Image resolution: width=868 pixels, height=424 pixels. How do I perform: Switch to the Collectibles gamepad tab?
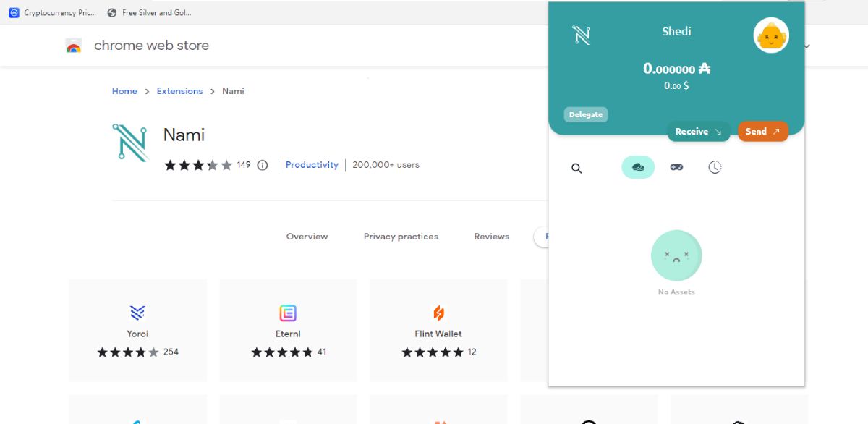coord(676,167)
